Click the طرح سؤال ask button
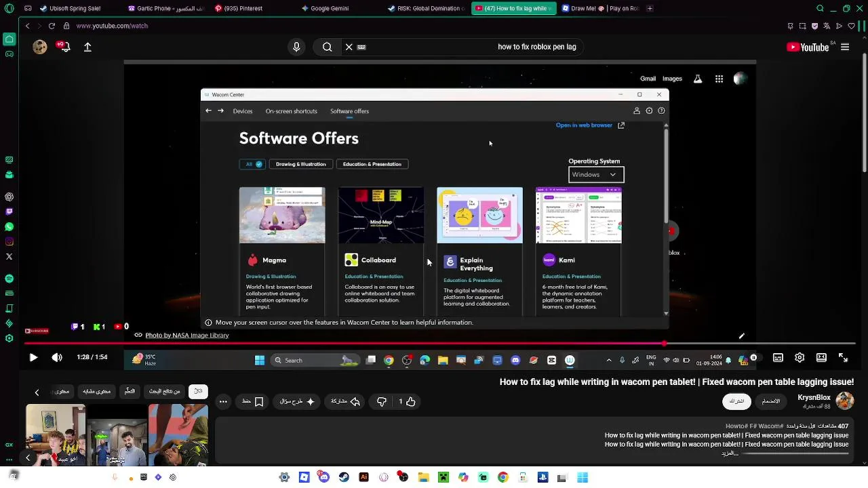 pyautogui.click(x=297, y=402)
